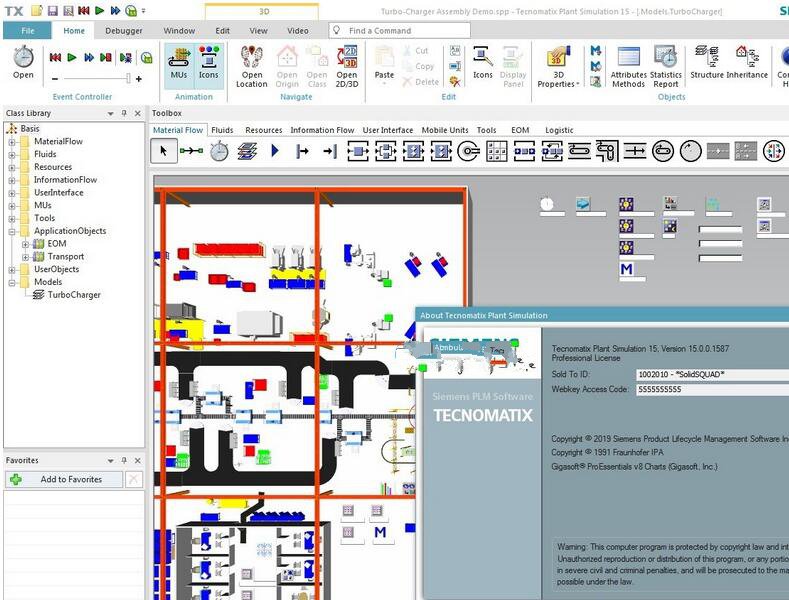Show the Structure view

706,62
